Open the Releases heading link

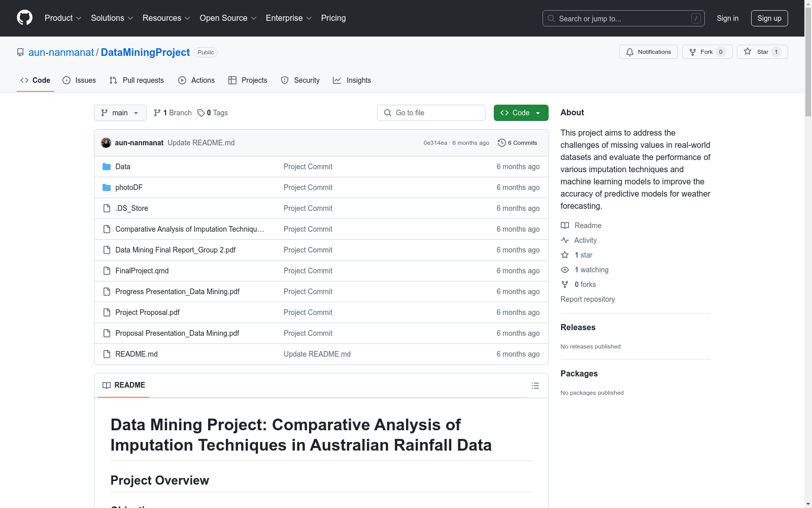coord(578,327)
